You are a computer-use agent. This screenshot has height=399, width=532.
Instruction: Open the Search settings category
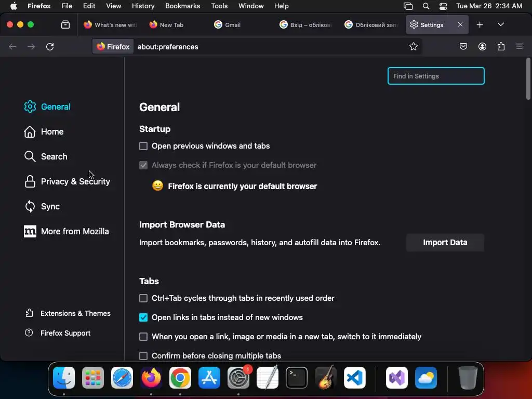coord(46,156)
